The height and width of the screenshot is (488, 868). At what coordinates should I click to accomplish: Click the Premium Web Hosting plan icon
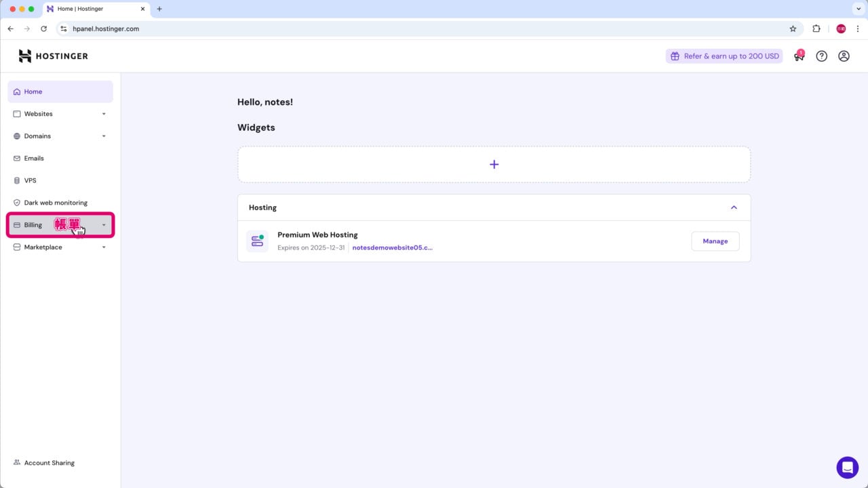[x=257, y=241]
